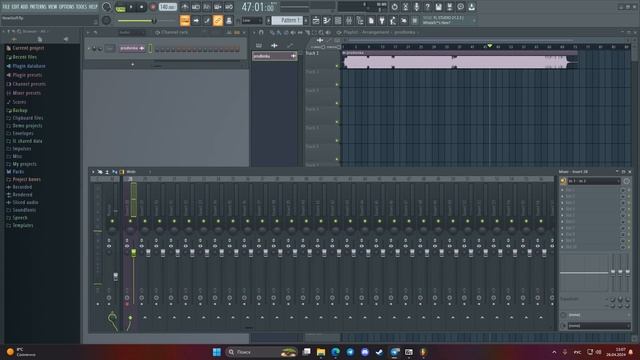Open Windows Start menu
640x360 pixels.
217,352
